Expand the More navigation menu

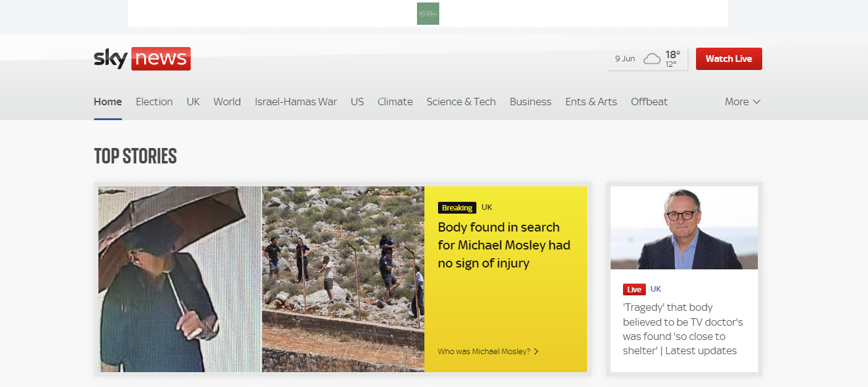742,102
